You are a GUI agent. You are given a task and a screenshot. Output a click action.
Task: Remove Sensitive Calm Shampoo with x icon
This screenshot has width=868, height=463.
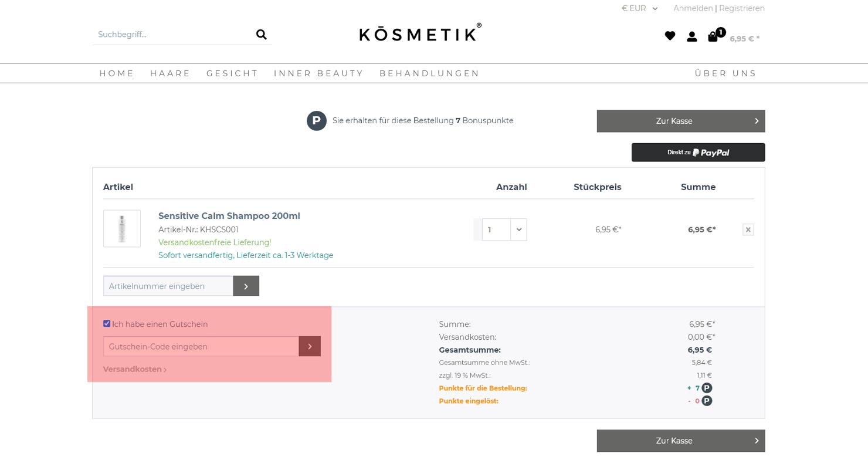748,229
